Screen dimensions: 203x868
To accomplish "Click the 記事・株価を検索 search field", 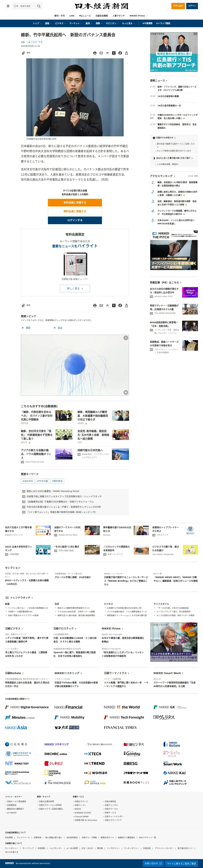I will [24, 6].
